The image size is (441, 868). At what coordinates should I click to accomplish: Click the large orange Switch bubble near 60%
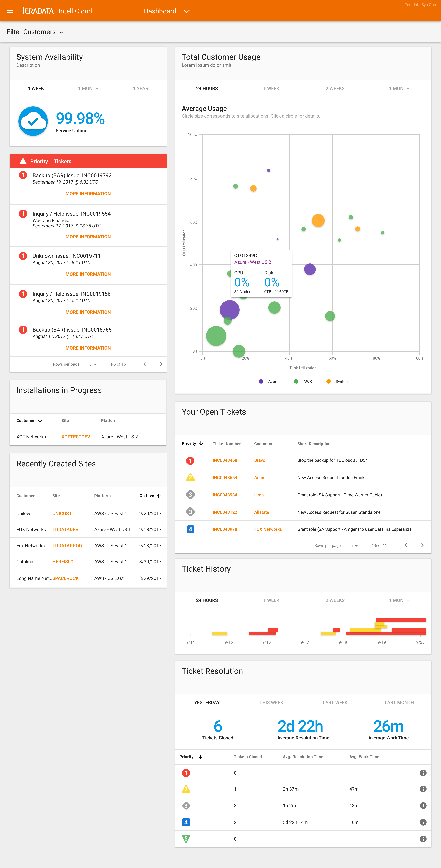pyautogui.click(x=318, y=220)
